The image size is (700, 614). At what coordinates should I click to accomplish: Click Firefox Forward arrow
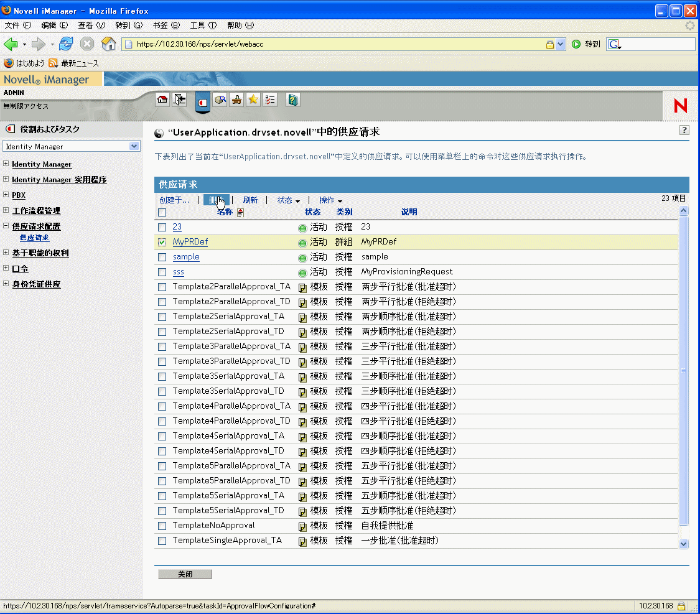(39, 44)
